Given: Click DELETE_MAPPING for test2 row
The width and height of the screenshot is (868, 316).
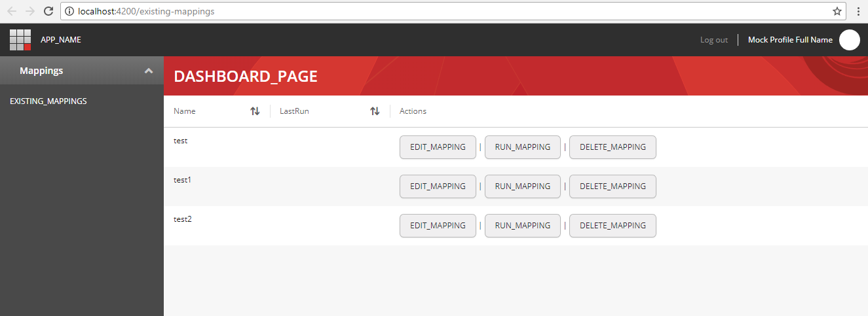Looking at the screenshot, I should coord(613,226).
